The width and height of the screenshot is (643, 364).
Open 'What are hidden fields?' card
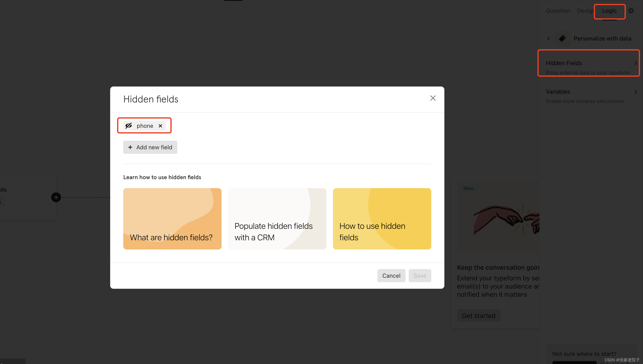(172, 219)
